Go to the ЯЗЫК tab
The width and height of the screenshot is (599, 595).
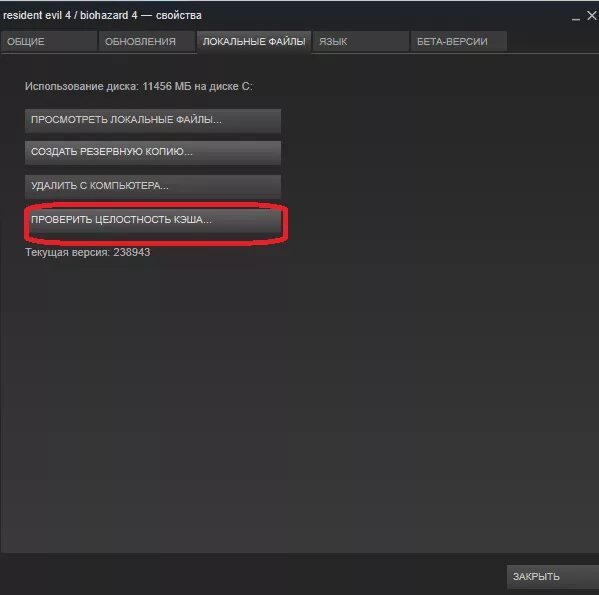pyautogui.click(x=361, y=41)
